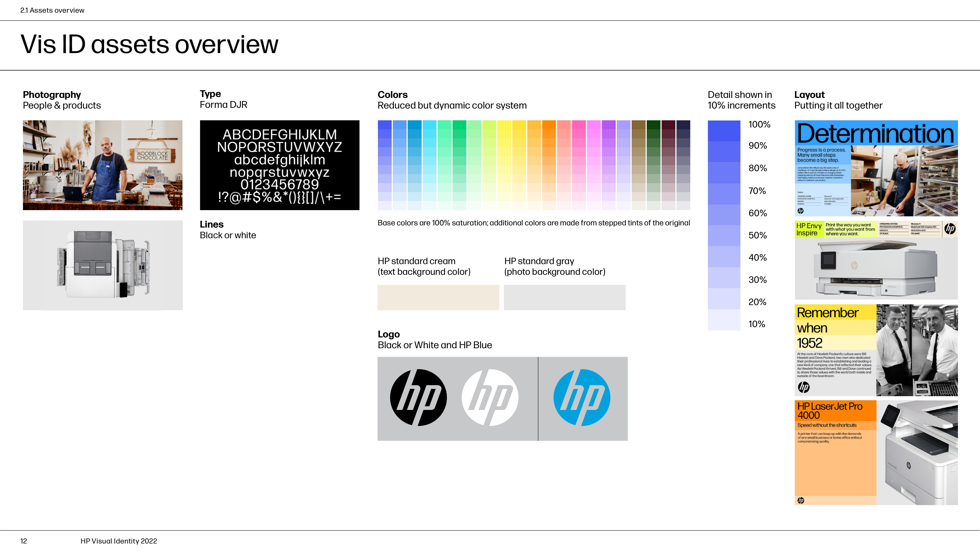The image size is (980, 551).
Task: Click the blue HP logo
Action: coord(582,397)
